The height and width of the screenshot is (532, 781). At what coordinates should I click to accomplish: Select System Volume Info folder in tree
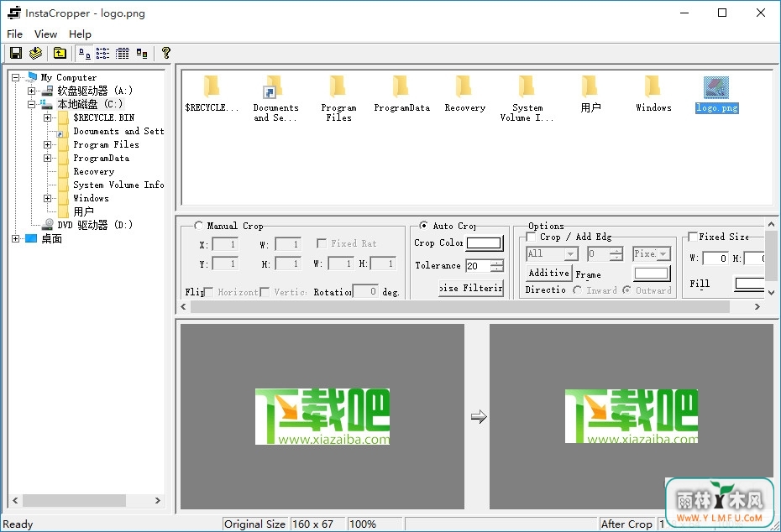click(118, 185)
